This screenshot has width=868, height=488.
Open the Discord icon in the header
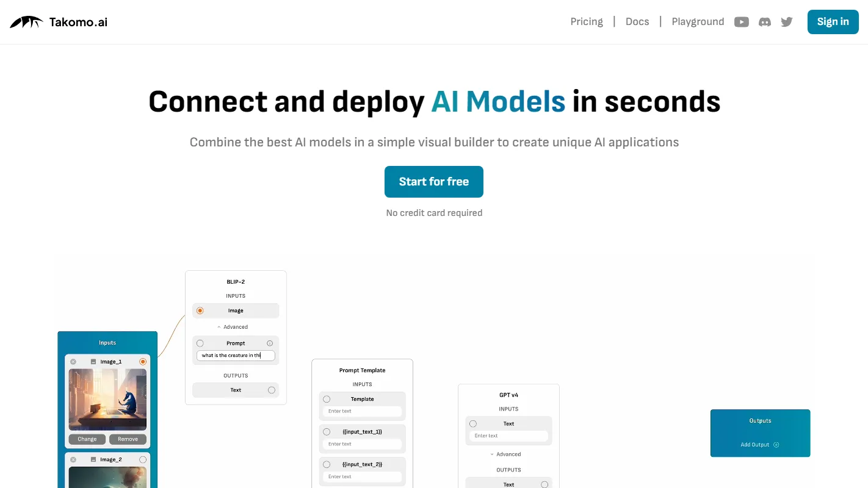(764, 21)
